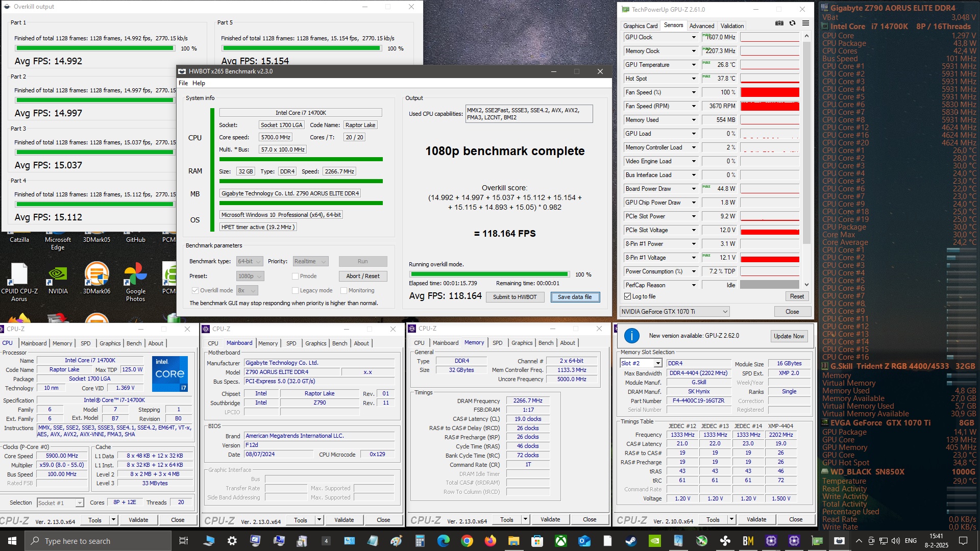Open the File menu in HWBOT x265
Image resolution: width=980 pixels, height=551 pixels.
click(183, 83)
